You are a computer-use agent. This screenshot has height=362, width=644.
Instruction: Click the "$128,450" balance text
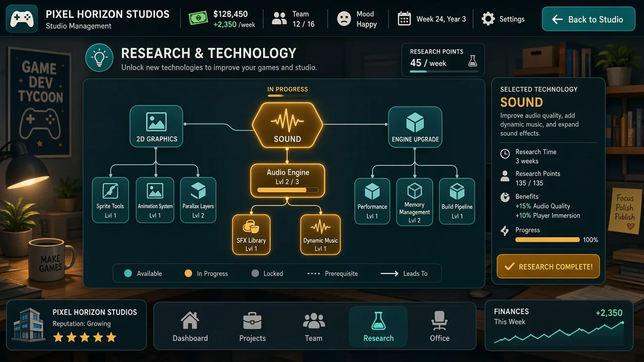pos(230,14)
